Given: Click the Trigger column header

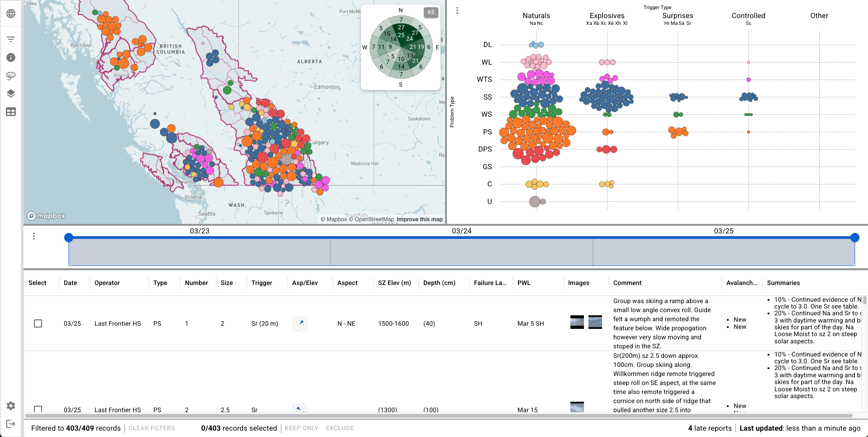Looking at the screenshot, I should tap(261, 283).
